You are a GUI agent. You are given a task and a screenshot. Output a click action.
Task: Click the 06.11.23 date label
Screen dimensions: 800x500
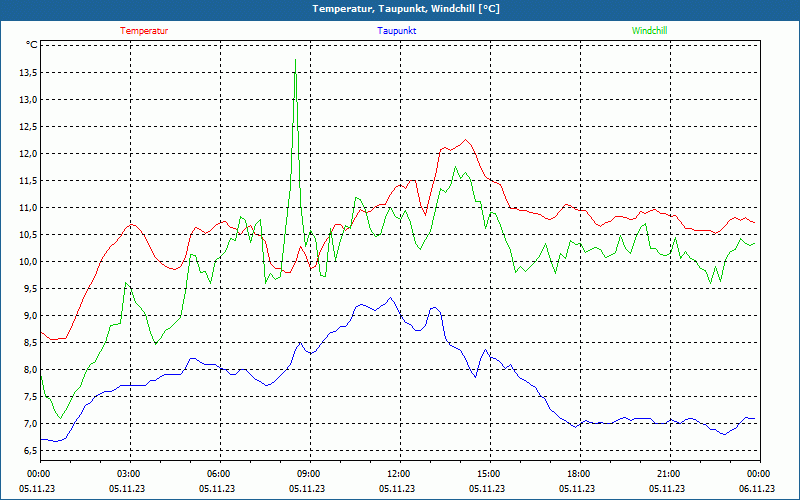click(757, 489)
